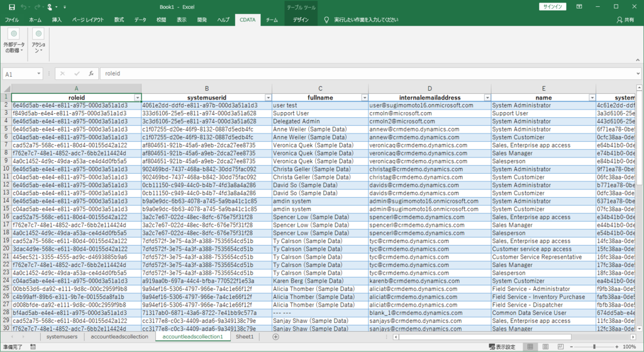Switch to ヘルプ ribbon tab
The height and width of the screenshot is (352, 644).
(x=223, y=20)
